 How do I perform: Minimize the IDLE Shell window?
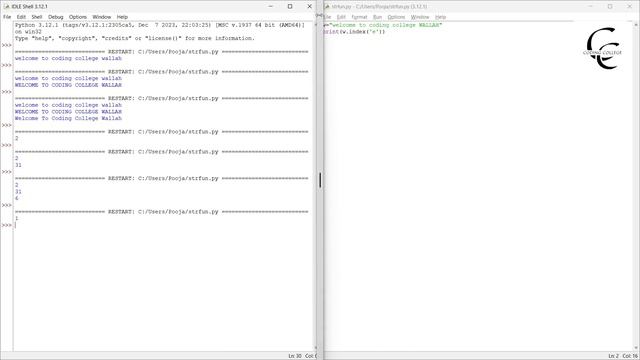tap(271, 7)
